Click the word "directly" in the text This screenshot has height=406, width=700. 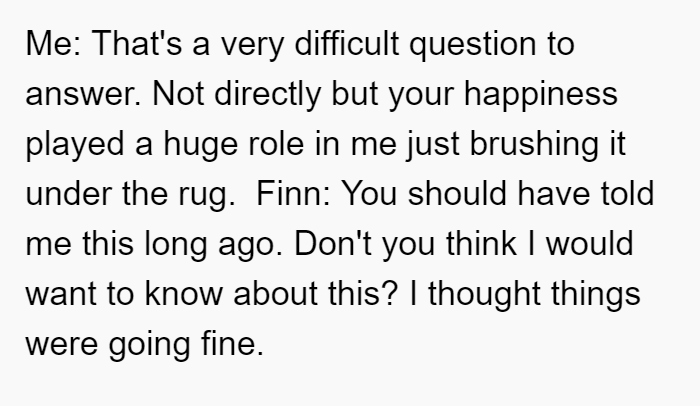(x=267, y=95)
